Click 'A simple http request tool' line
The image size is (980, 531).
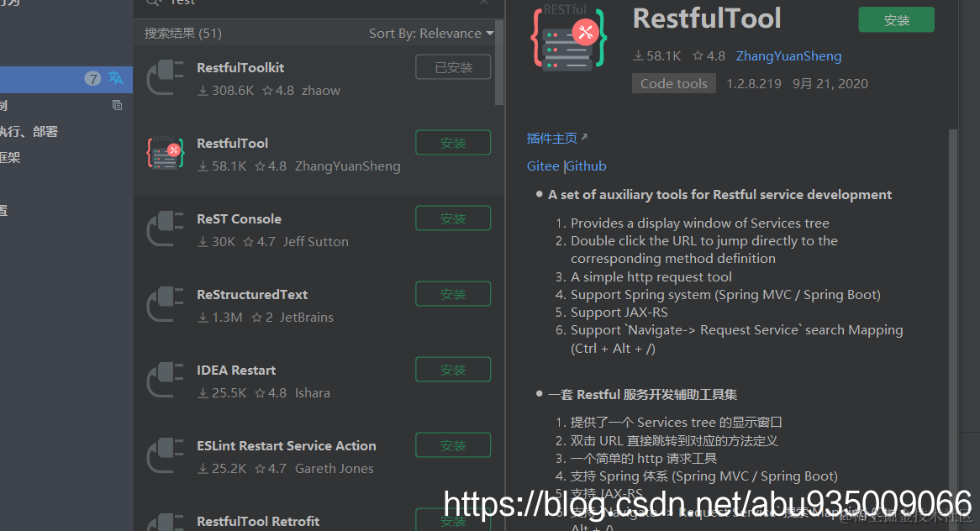[x=651, y=276]
